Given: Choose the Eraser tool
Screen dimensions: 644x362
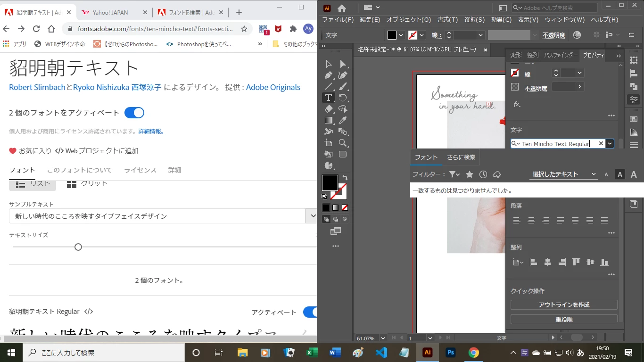Looking at the screenshot, I should (329, 109).
